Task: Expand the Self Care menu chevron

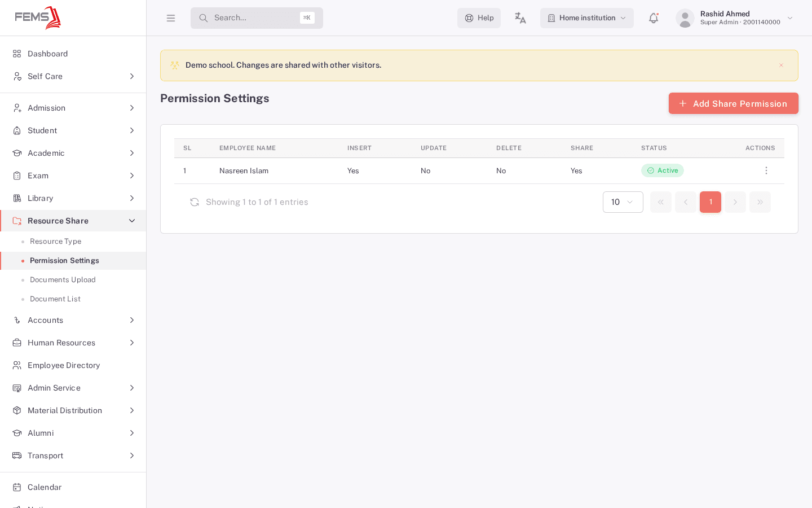Action: (x=132, y=76)
